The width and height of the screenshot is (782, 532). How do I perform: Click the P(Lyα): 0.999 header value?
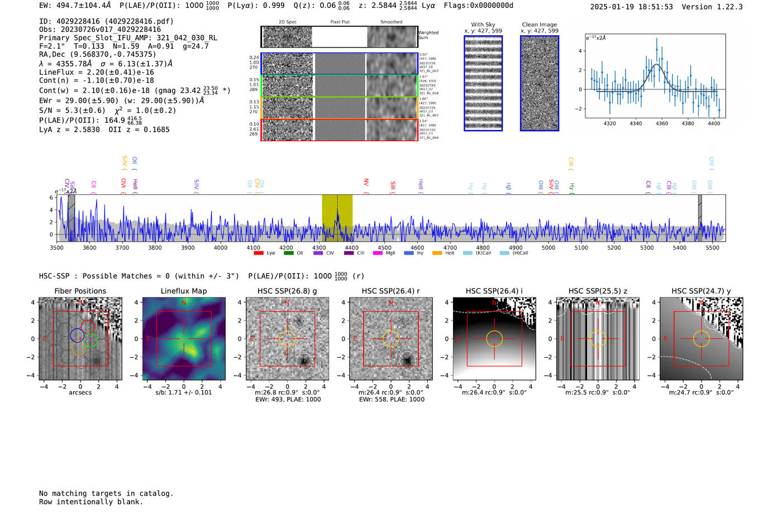point(256,6)
